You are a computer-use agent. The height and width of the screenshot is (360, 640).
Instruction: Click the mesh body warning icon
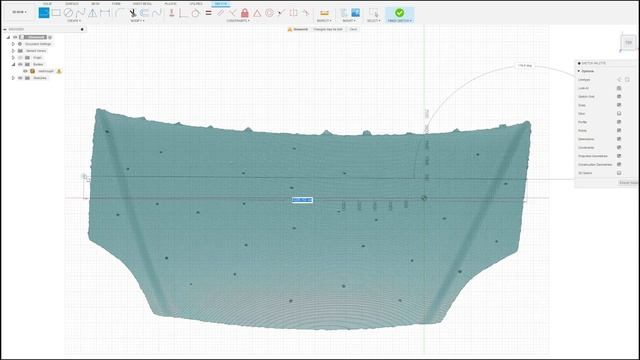coord(59,71)
